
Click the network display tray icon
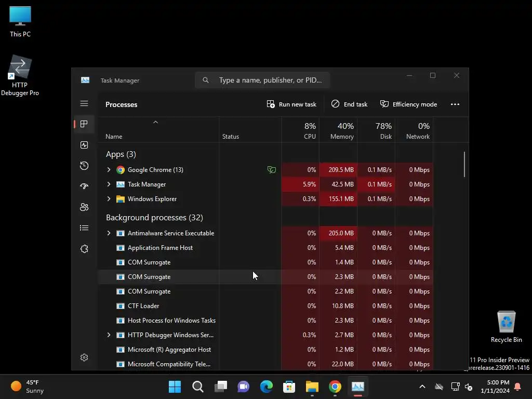455,387
